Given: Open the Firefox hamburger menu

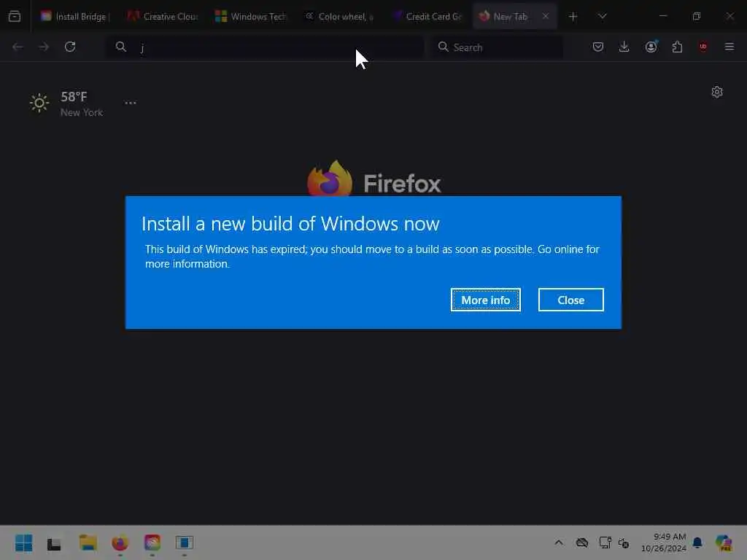Looking at the screenshot, I should click(729, 47).
